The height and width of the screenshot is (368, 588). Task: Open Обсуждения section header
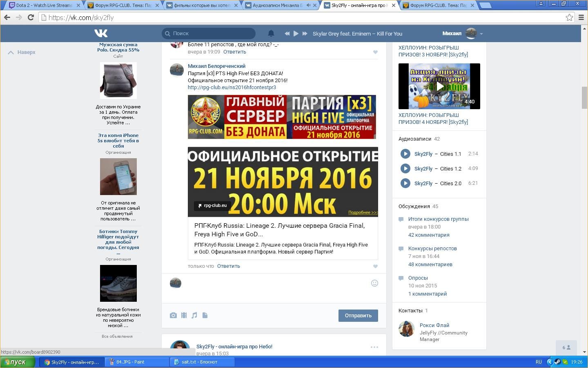point(414,206)
